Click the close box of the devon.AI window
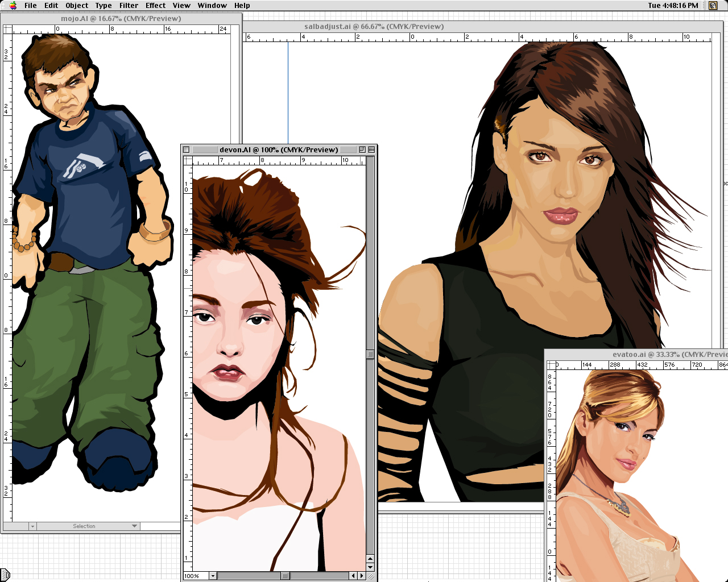The height and width of the screenshot is (582, 728). point(186,149)
